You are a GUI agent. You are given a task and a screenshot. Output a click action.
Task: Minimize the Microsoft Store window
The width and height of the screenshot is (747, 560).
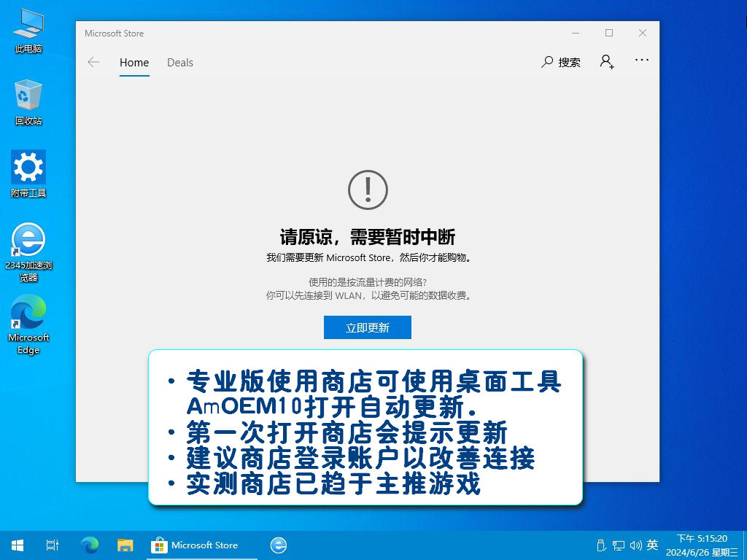pyautogui.click(x=576, y=33)
